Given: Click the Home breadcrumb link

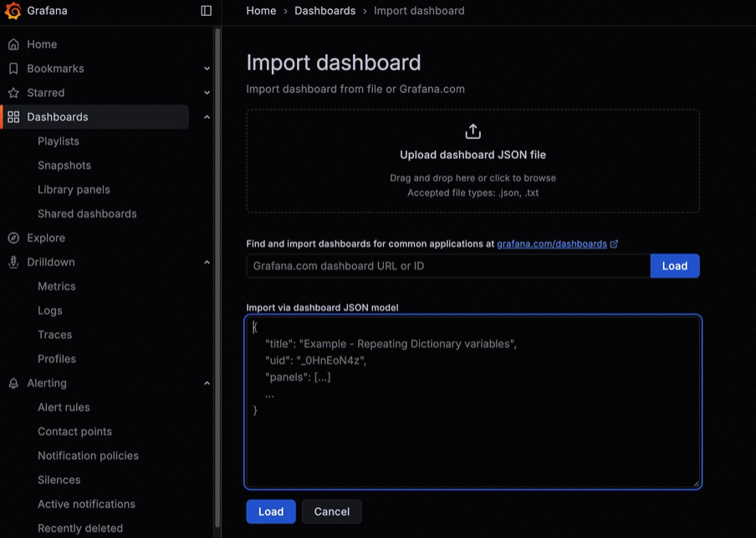Looking at the screenshot, I should click(261, 11).
